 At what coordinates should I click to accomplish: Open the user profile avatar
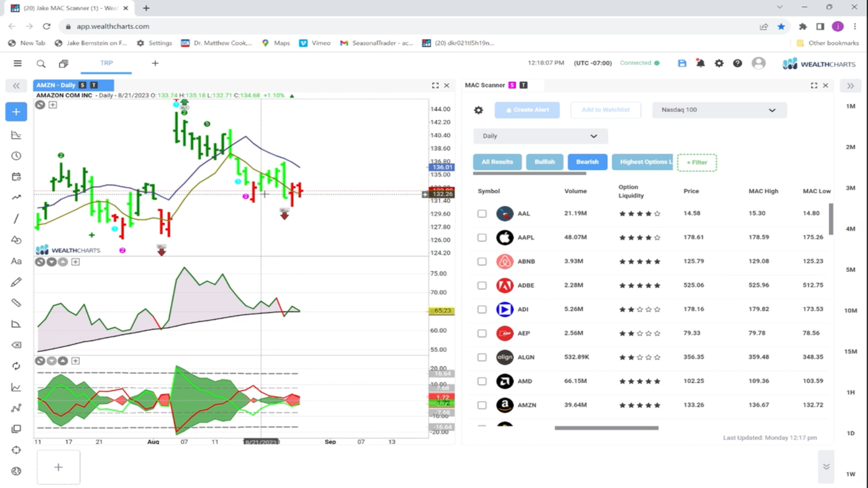[x=759, y=63]
